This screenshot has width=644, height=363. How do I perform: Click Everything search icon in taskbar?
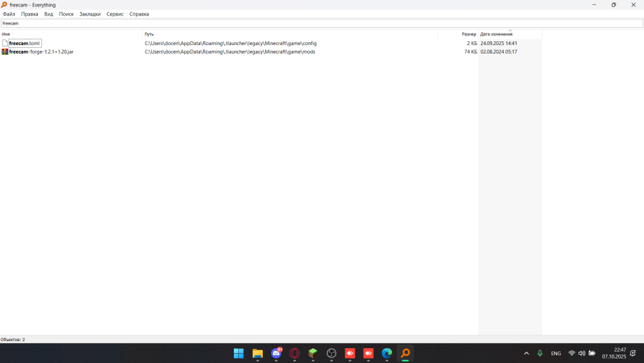click(x=405, y=353)
